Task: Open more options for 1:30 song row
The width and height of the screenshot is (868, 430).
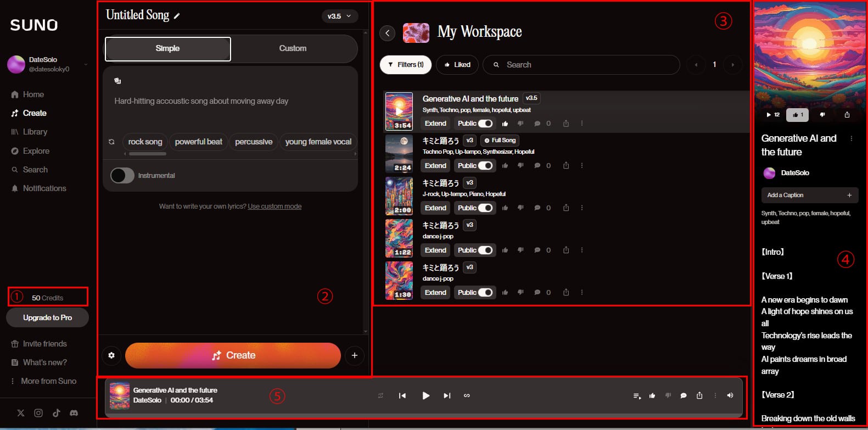Action: (582, 293)
